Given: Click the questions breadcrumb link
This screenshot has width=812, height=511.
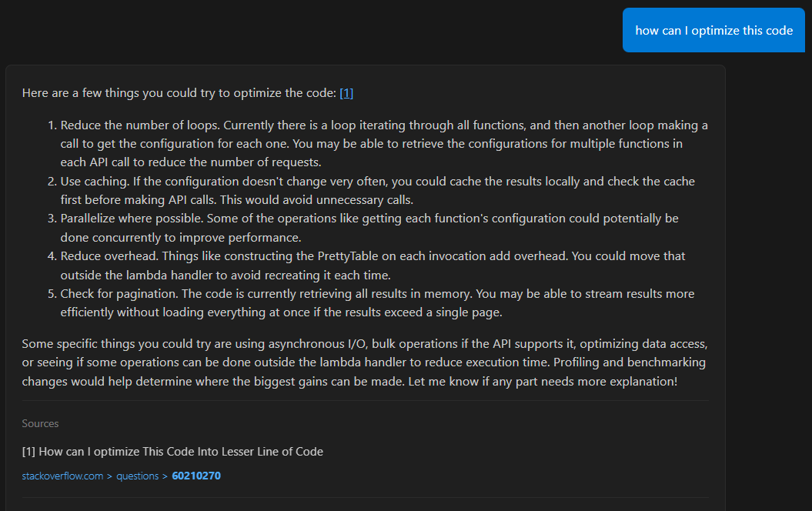Looking at the screenshot, I should coord(137,476).
